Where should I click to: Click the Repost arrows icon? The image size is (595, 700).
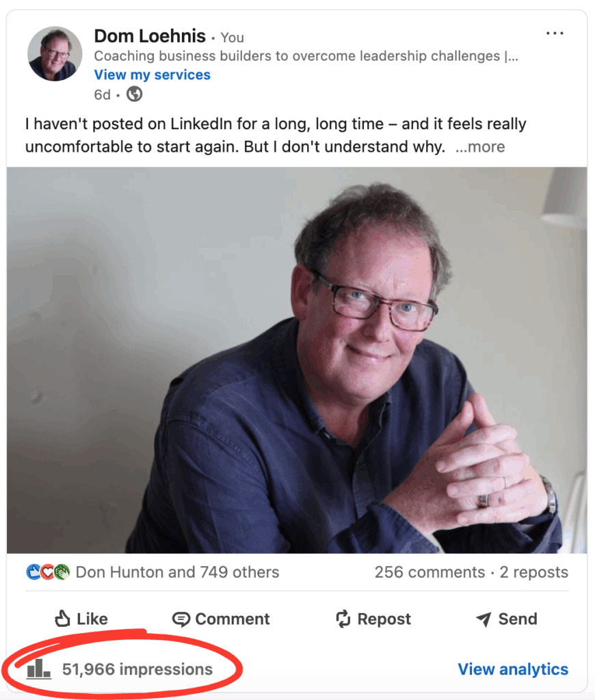(343, 619)
